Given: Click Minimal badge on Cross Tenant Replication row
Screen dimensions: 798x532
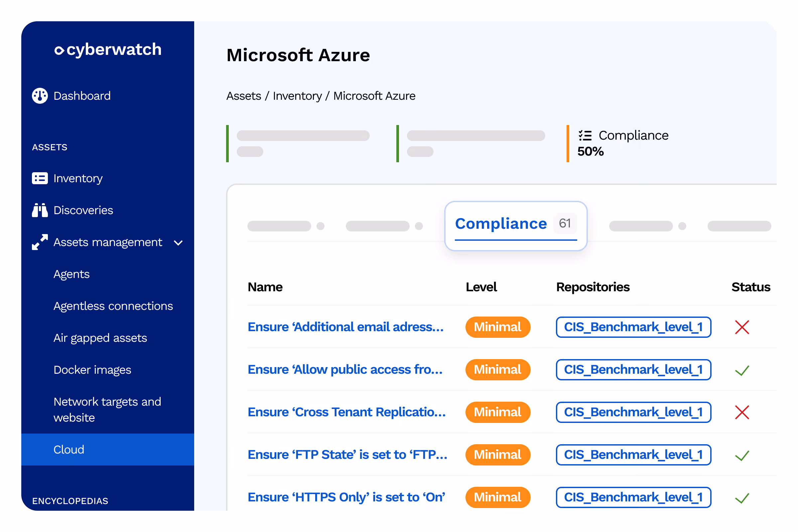Looking at the screenshot, I should click(498, 412).
